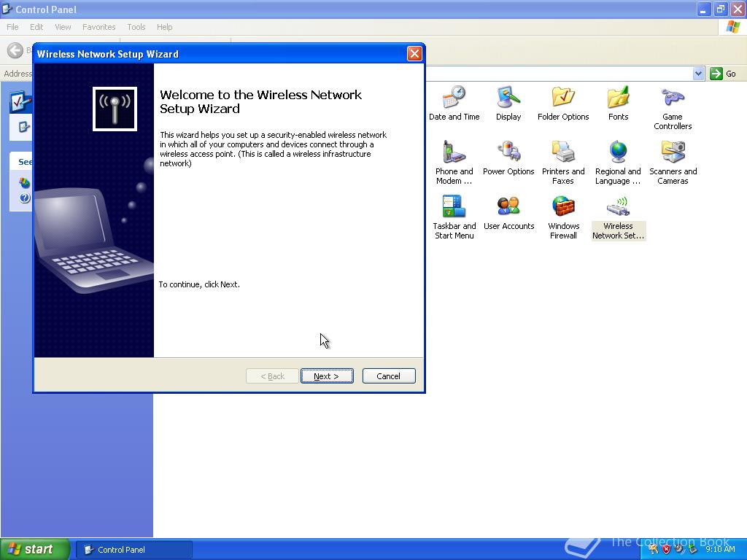Click the green Go arrow button

click(716, 74)
